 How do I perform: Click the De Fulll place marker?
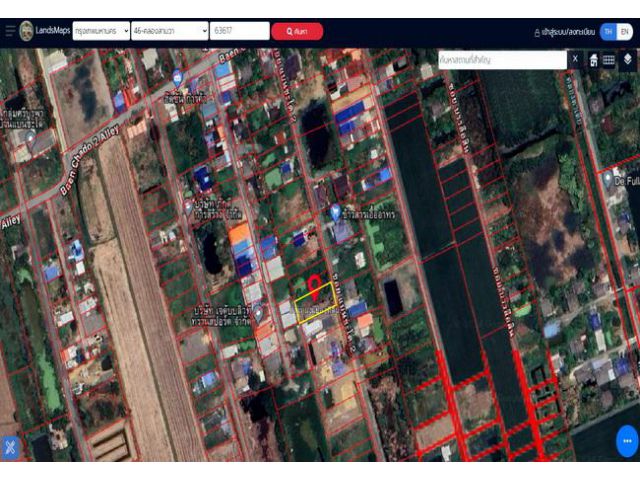(607, 178)
